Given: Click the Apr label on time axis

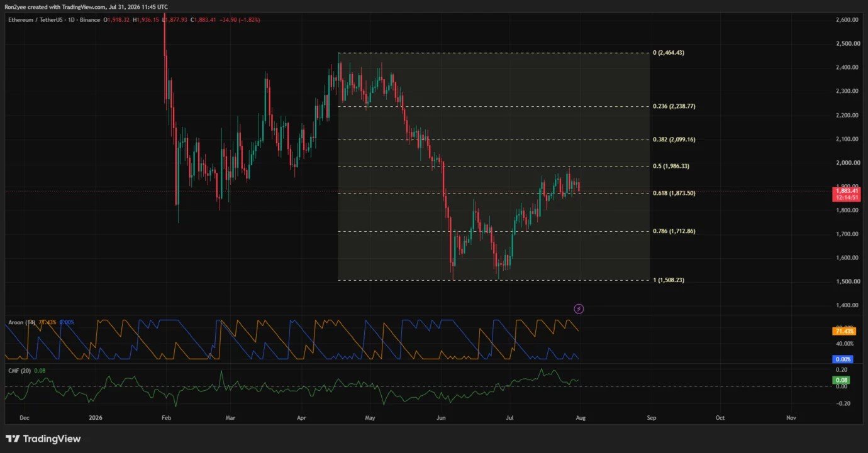Looking at the screenshot, I should coord(301,417).
